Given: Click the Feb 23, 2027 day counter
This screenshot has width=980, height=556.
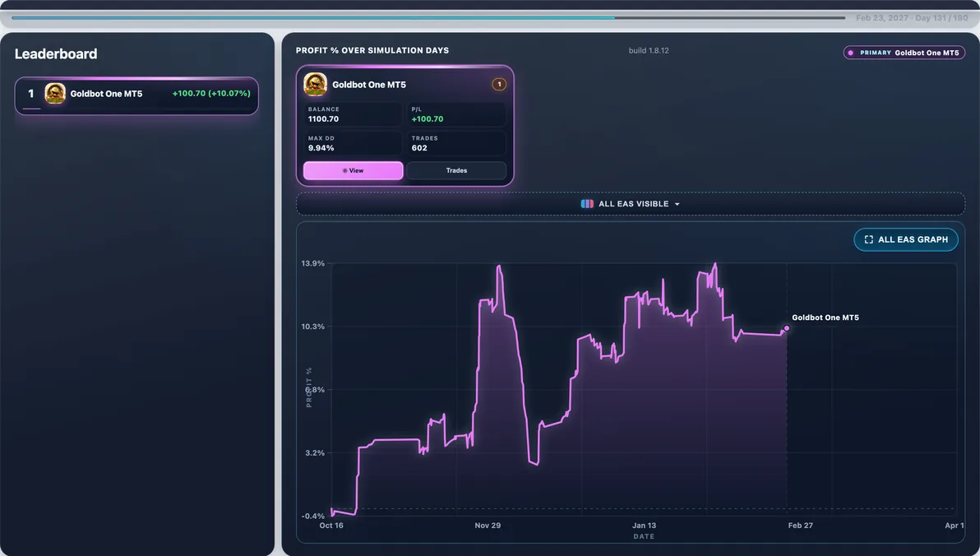Looking at the screenshot, I should [911, 18].
